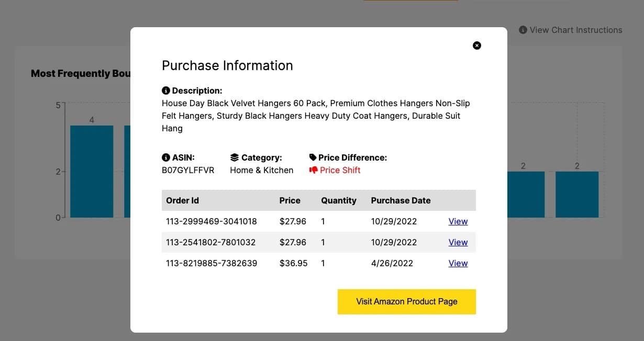This screenshot has height=341, width=644.
Task: Click the info icon beside ASIN
Action: tap(166, 157)
